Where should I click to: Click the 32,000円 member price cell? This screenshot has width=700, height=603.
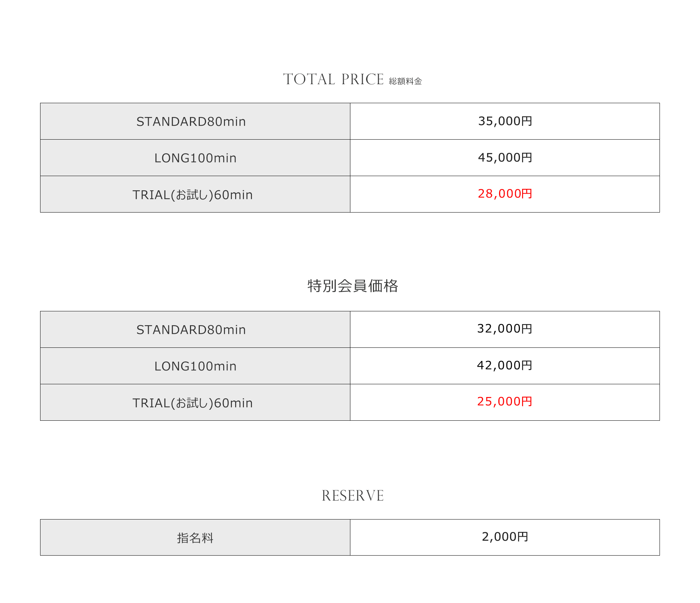click(x=505, y=330)
